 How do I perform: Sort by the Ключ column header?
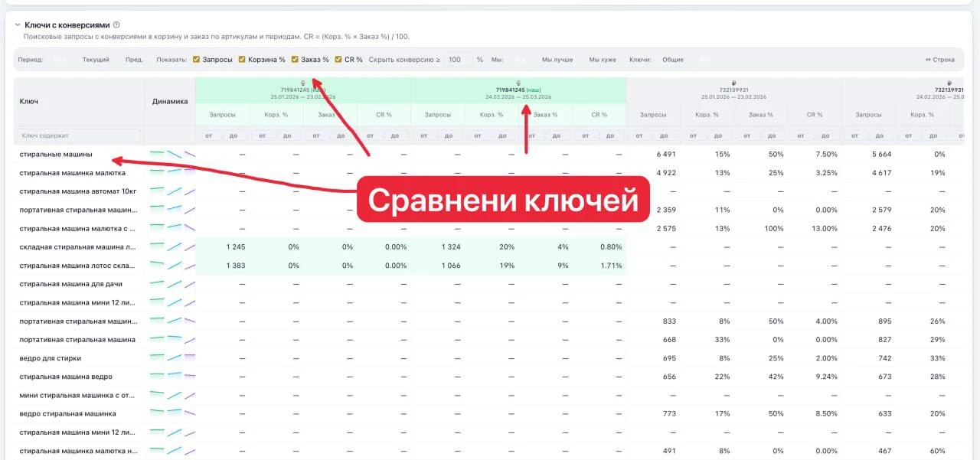pos(29,101)
